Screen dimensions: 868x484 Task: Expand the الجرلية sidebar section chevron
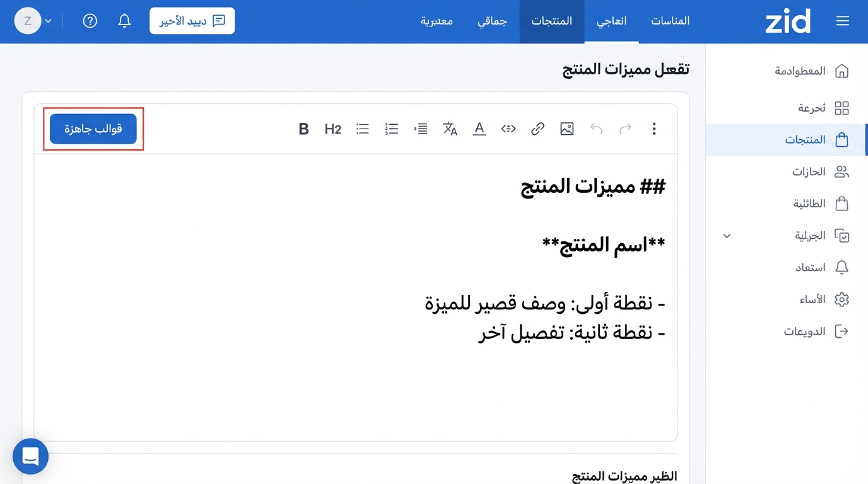[727, 236]
